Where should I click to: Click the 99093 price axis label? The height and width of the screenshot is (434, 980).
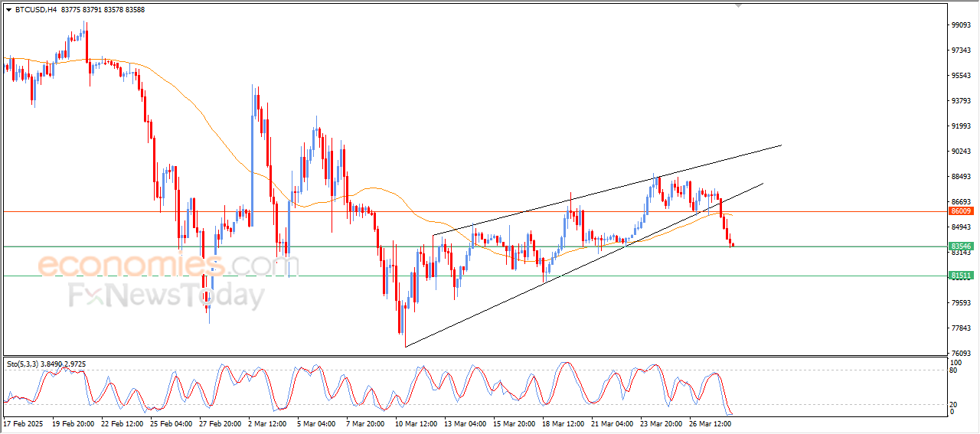pyautogui.click(x=961, y=25)
